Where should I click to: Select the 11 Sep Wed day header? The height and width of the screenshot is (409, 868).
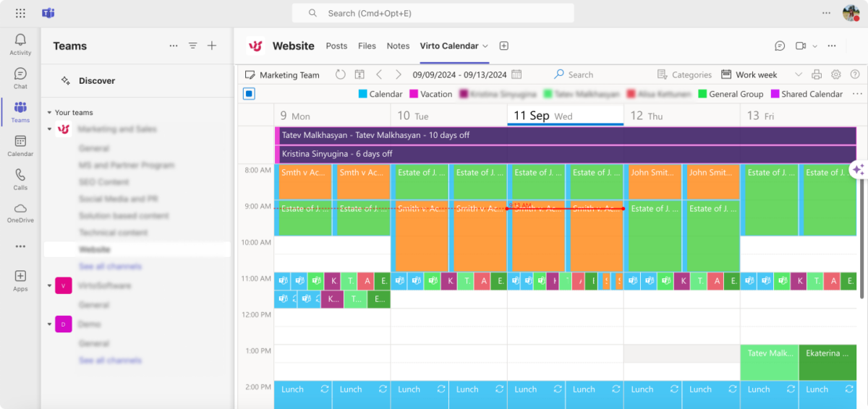pos(565,116)
